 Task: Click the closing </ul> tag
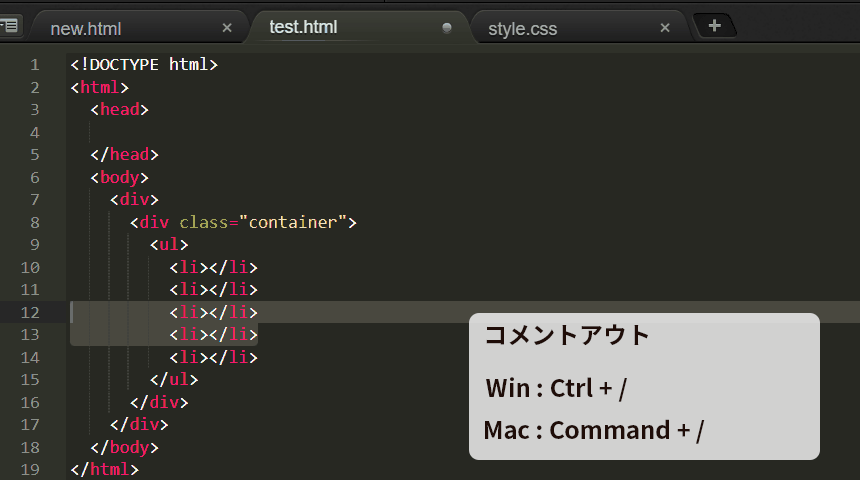tap(174, 380)
